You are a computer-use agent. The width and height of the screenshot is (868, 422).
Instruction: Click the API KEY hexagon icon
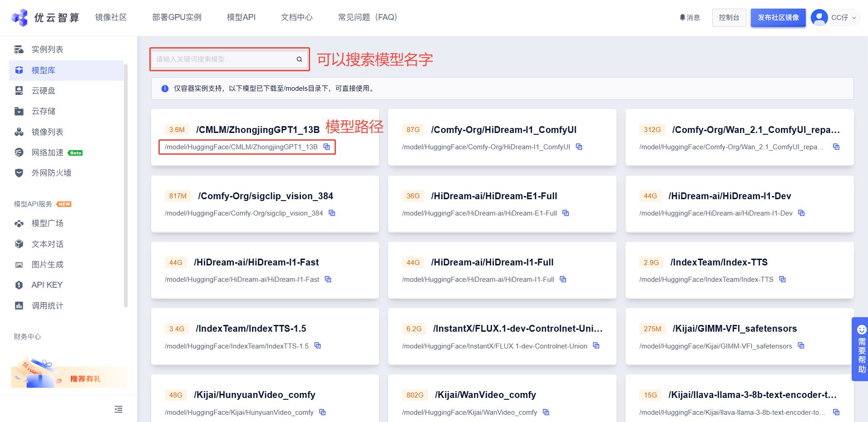(x=19, y=285)
